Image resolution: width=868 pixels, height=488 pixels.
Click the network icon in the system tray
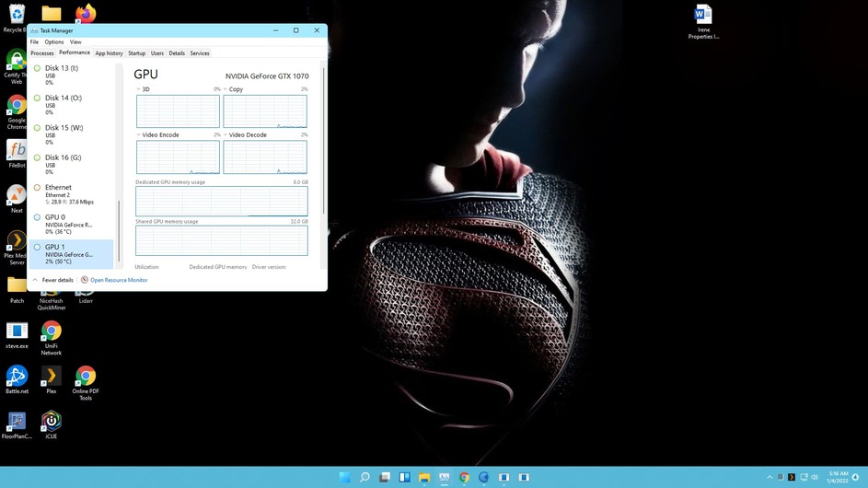point(804,477)
